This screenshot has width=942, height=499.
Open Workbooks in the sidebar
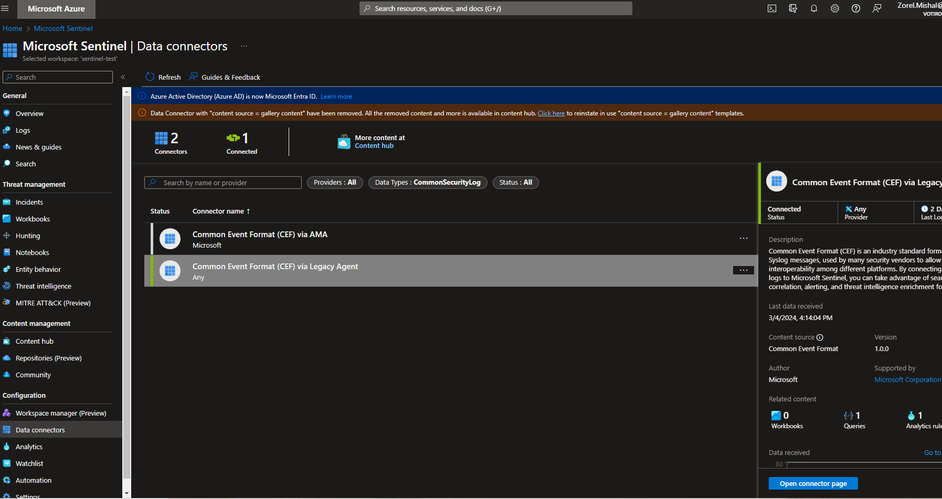click(x=32, y=219)
